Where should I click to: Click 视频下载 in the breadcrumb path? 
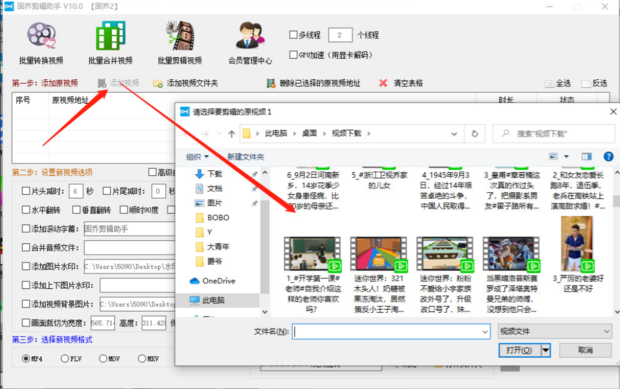pyautogui.click(x=346, y=133)
